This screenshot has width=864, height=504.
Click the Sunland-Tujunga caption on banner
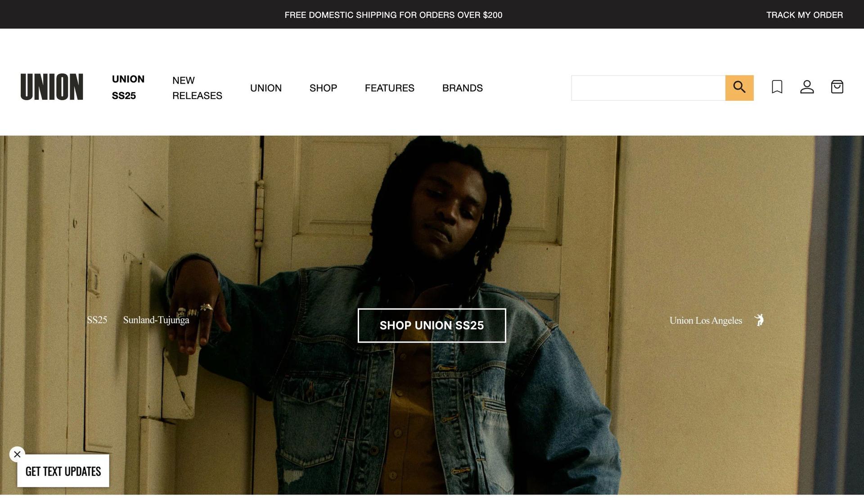click(156, 320)
